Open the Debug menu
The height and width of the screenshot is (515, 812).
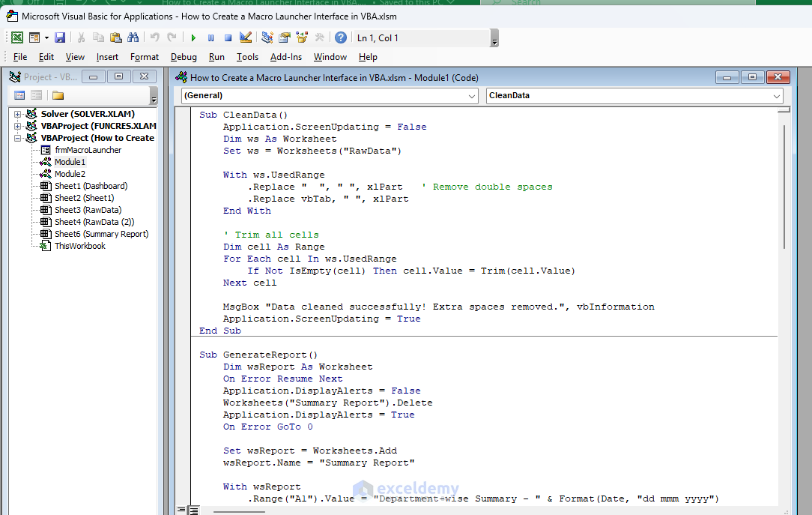184,57
